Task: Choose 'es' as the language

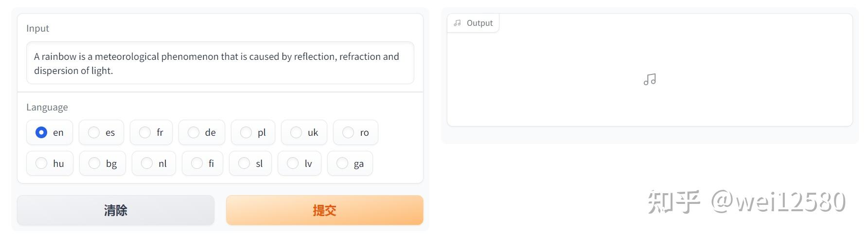Action: click(94, 132)
